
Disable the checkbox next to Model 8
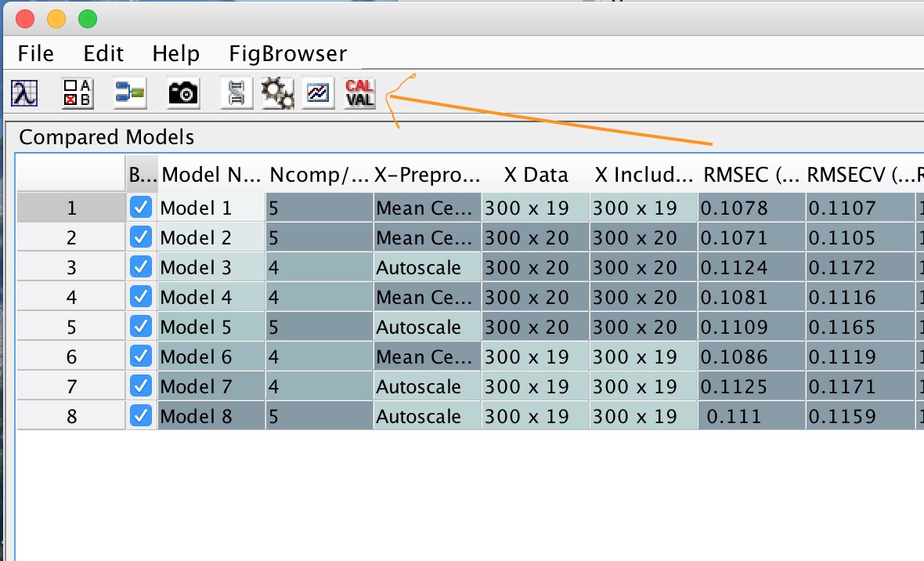click(141, 416)
